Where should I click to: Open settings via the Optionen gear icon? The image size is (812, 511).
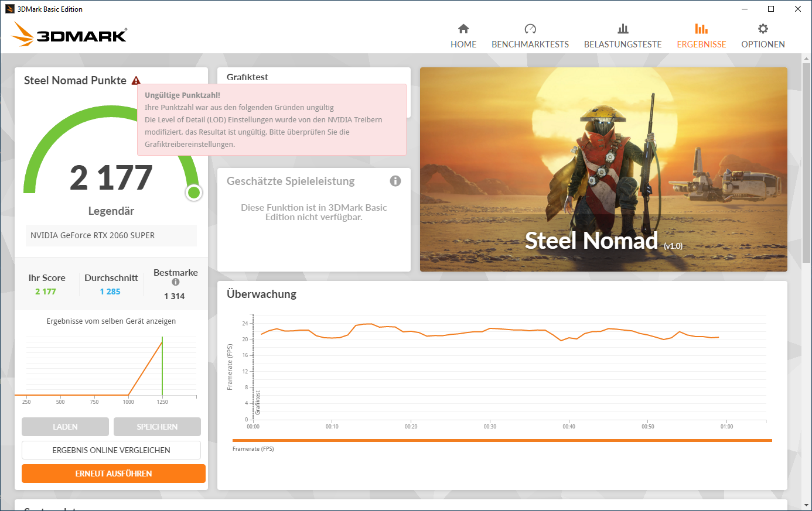tap(763, 28)
